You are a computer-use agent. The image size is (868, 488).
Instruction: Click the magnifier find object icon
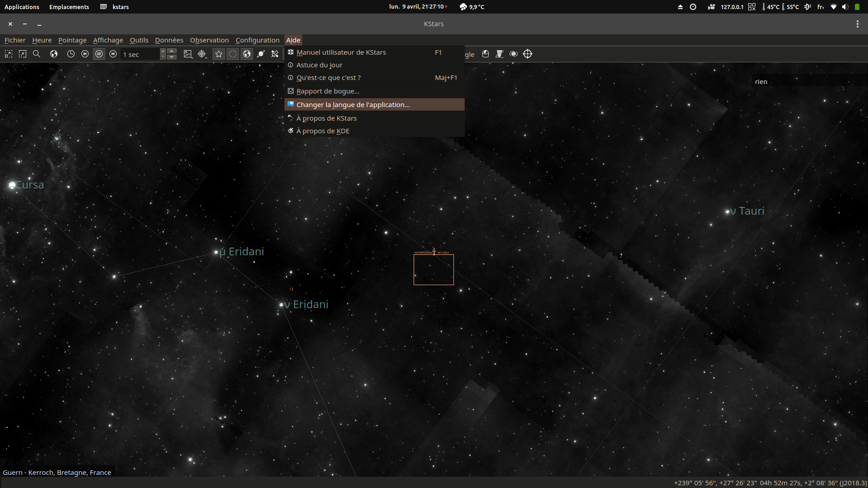click(37, 54)
